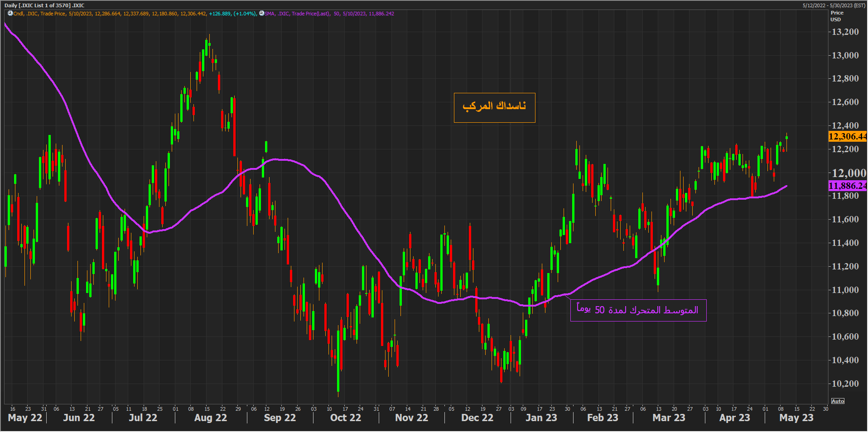This screenshot has width=868, height=432.
Task: Click the +126.889 change value in legend
Action: point(220,14)
